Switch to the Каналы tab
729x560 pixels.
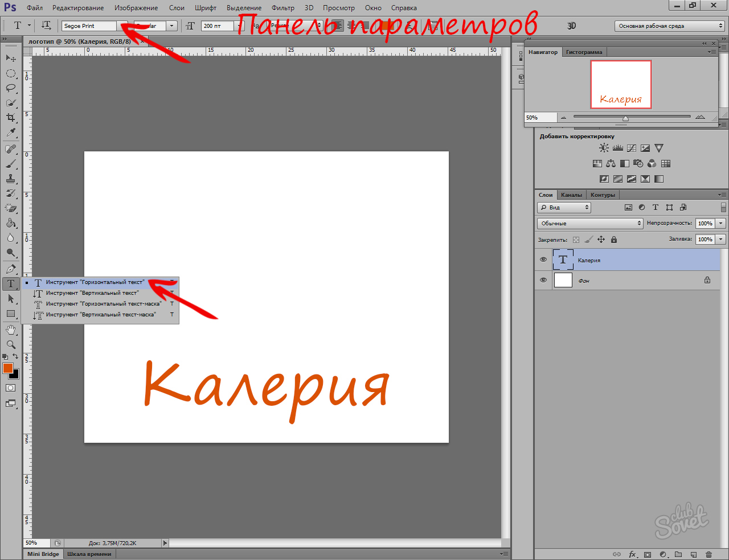(571, 195)
